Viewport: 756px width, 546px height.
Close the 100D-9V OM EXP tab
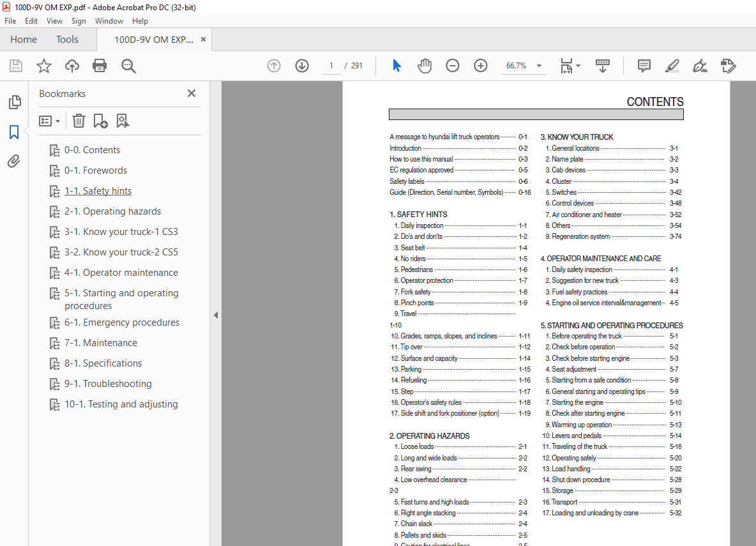click(204, 40)
